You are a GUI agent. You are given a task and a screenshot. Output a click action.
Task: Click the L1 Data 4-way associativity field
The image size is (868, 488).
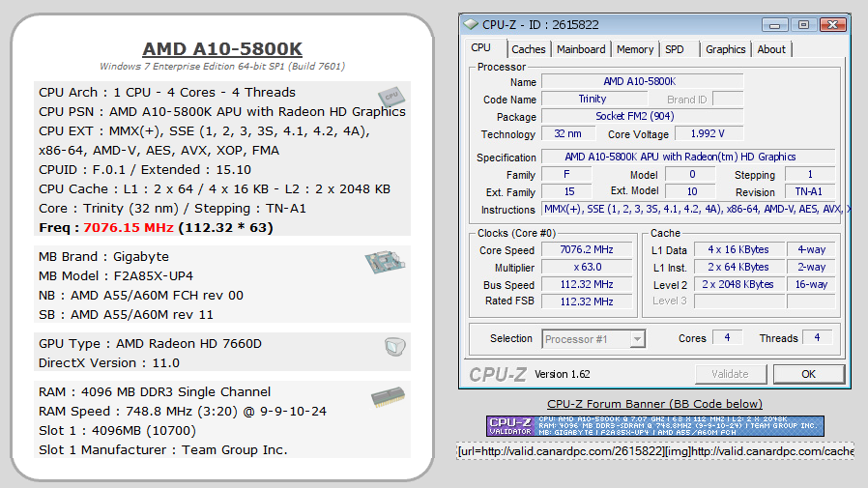click(x=811, y=249)
